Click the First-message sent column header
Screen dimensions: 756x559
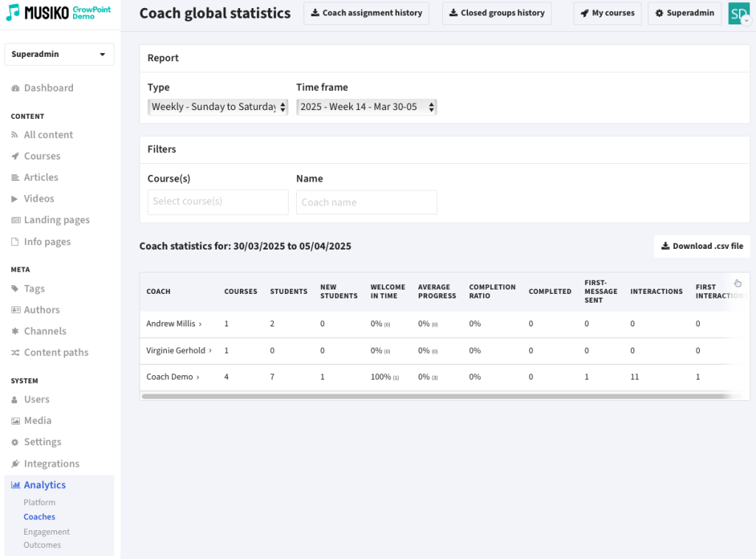(601, 292)
